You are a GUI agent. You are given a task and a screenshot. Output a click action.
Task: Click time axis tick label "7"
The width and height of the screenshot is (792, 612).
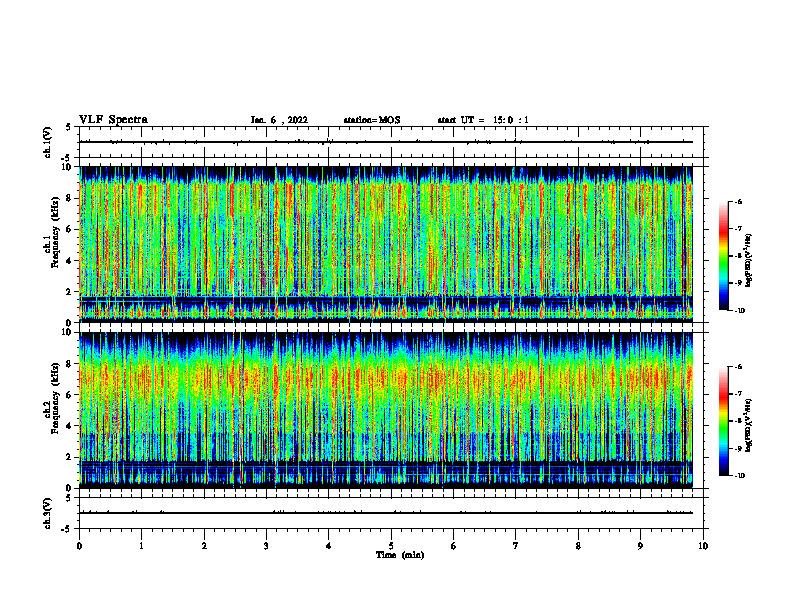tap(516, 546)
